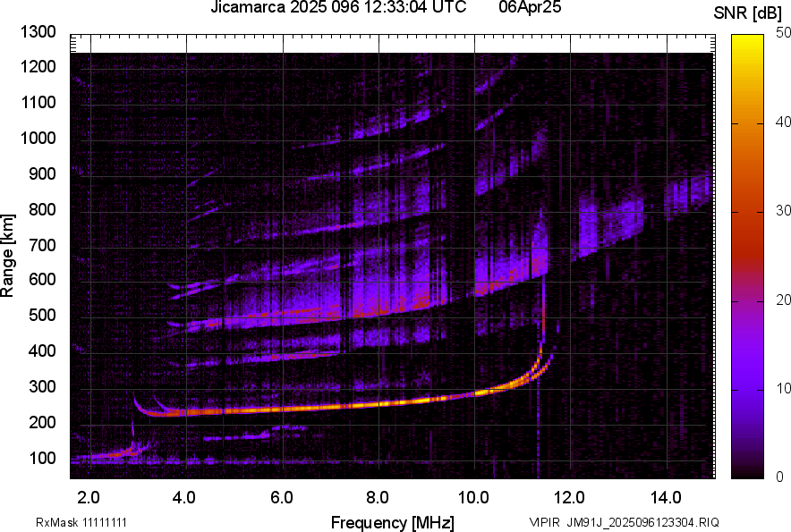The height and width of the screenshot is (532, 791).
Task: Click the 'Frequency [MHz]' axis label
Action: 393,522
